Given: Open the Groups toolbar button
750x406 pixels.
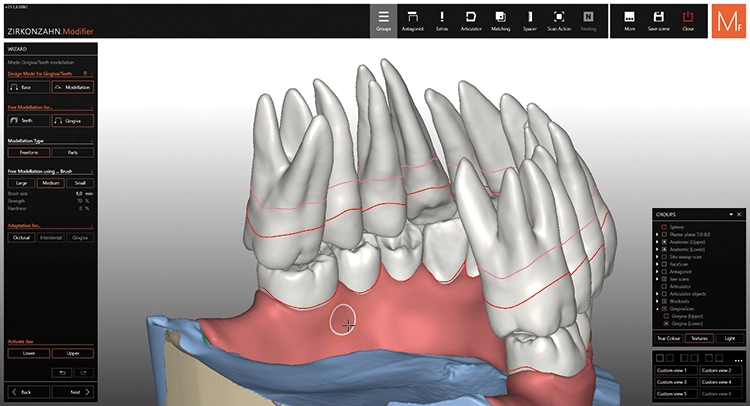Looking at the screenshot, I should 383,21.
